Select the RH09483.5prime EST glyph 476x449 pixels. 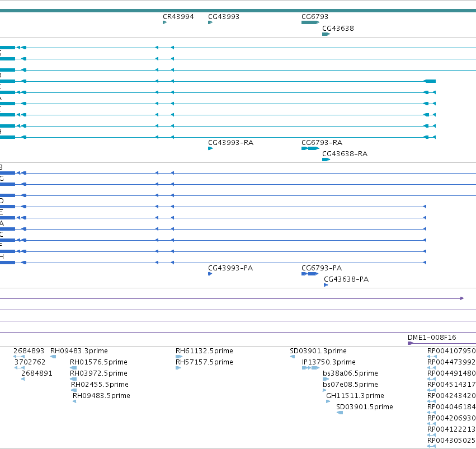point(74,401)
